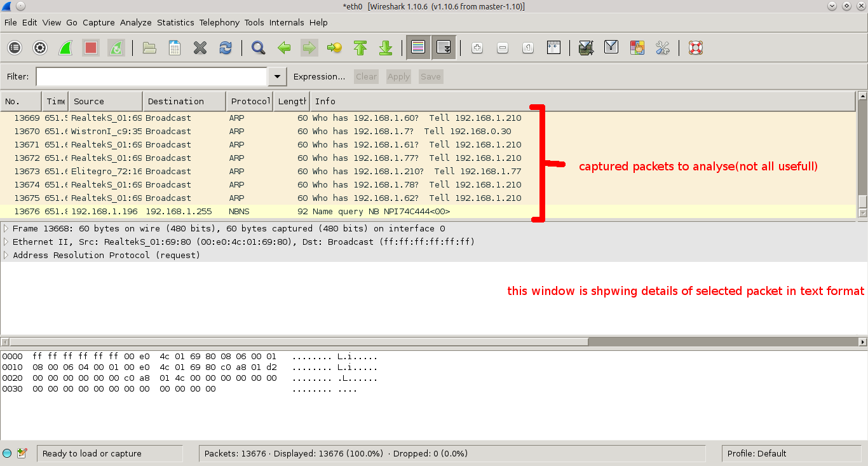
Task: Expand Address Resolution Protocol (request) node
Action: 6,255
